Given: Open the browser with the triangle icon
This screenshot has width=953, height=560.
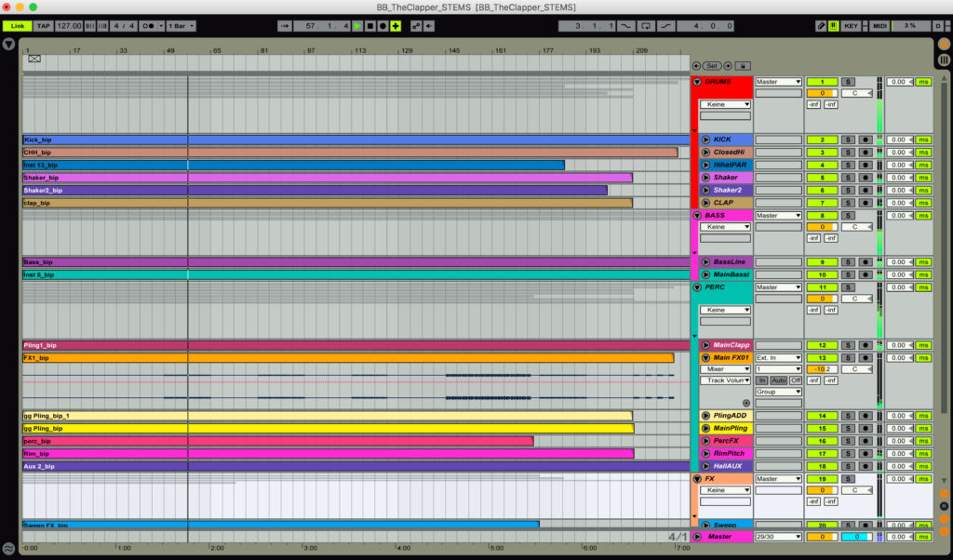Looking at the screenshot, I should [8, 45].
